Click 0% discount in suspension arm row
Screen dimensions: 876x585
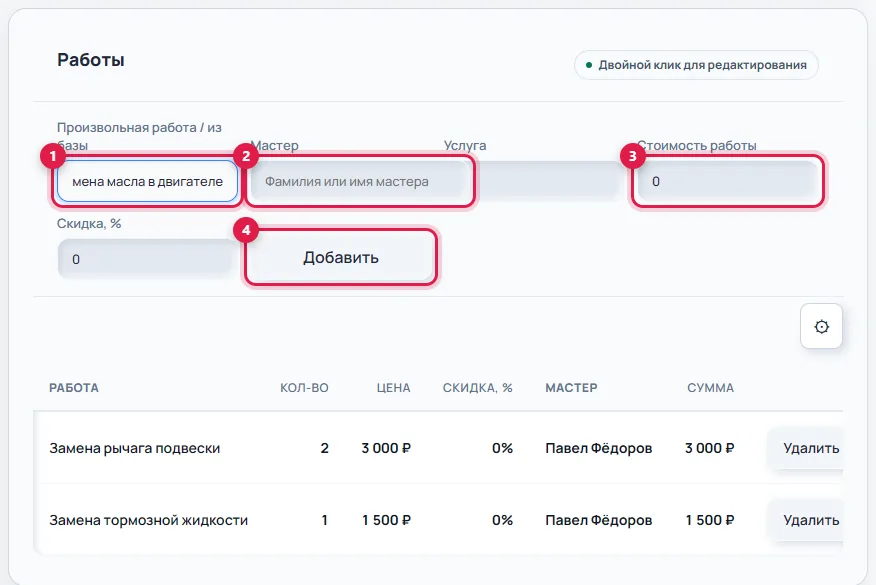502,448
